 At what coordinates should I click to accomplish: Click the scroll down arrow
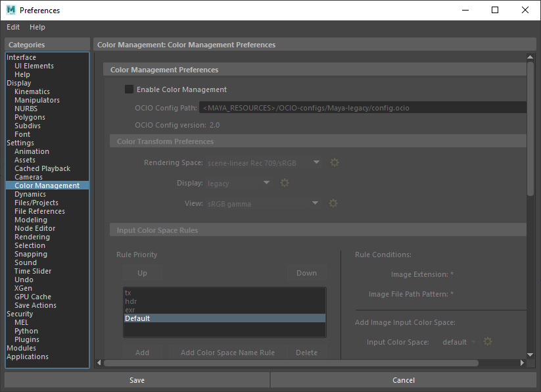click(530, 355)
